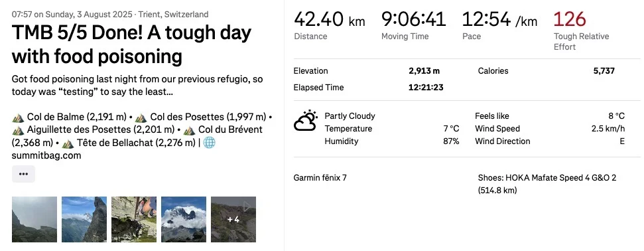Click mountain icon by Aiguillette des Posettes
This screenshot has width=644, height=251.
click(x=18, y=130)
